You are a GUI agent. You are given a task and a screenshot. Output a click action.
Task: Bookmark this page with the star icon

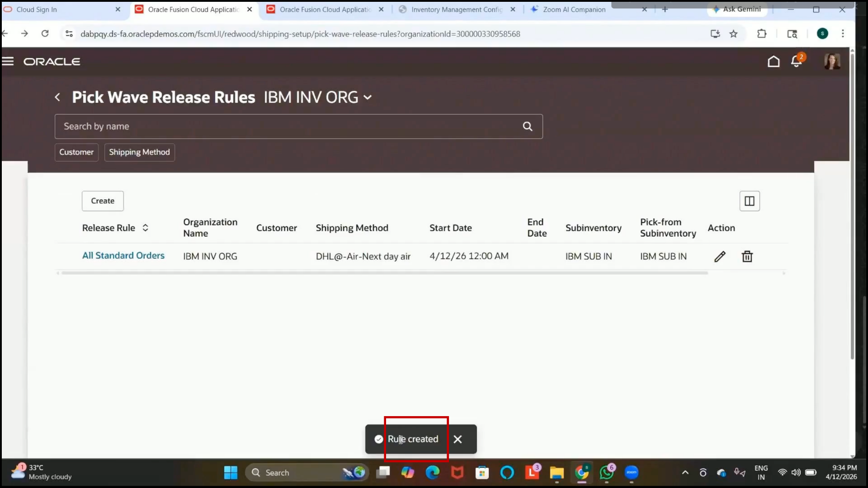click(x=733, y=34)
